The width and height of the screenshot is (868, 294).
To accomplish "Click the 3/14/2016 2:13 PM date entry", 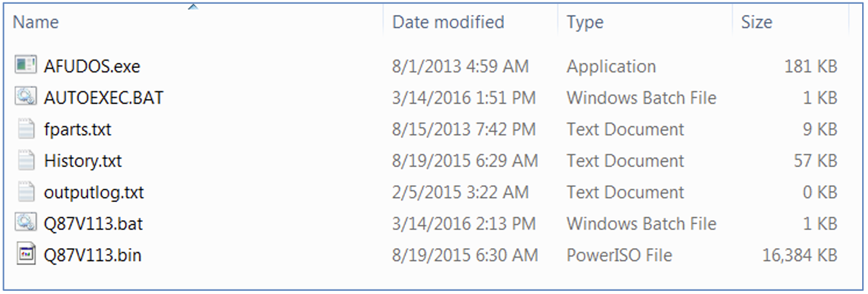I will (x=464, y=224).
